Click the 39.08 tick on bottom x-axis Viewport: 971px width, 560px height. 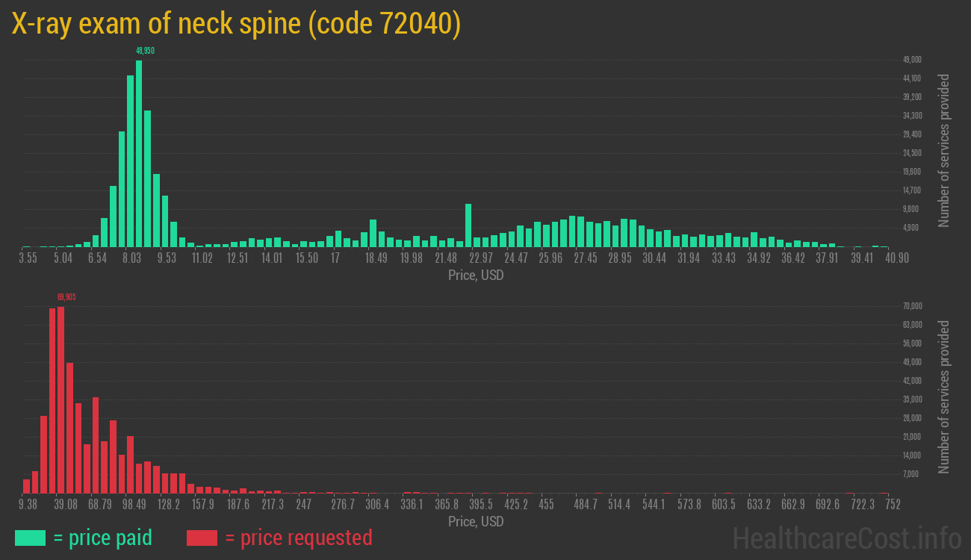click(66, 505)
